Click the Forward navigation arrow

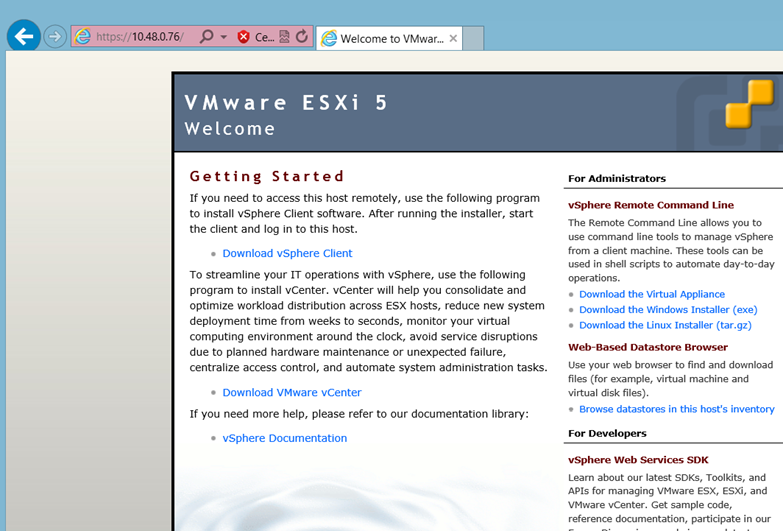[55, 36]
